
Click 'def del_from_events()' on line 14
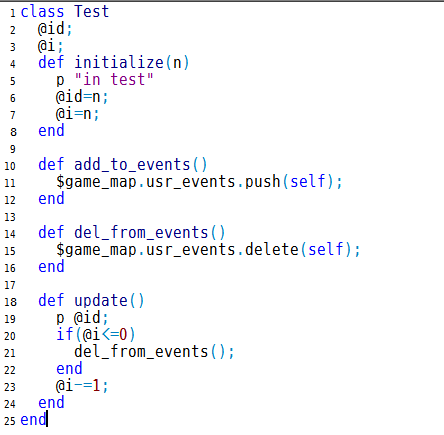coord(132,232)
